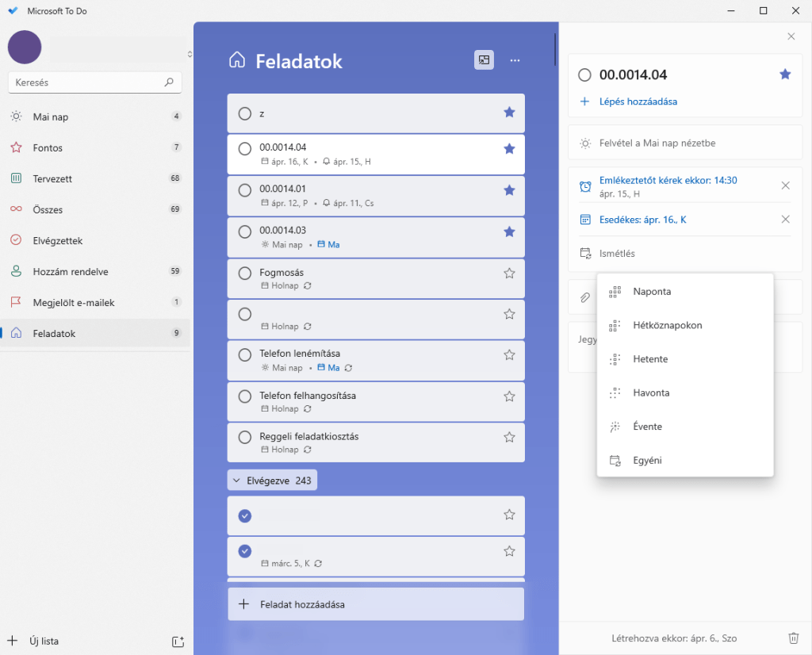Mark task 00.0014.01 as completed
The image size is (812, 655).
click(245, 190)
